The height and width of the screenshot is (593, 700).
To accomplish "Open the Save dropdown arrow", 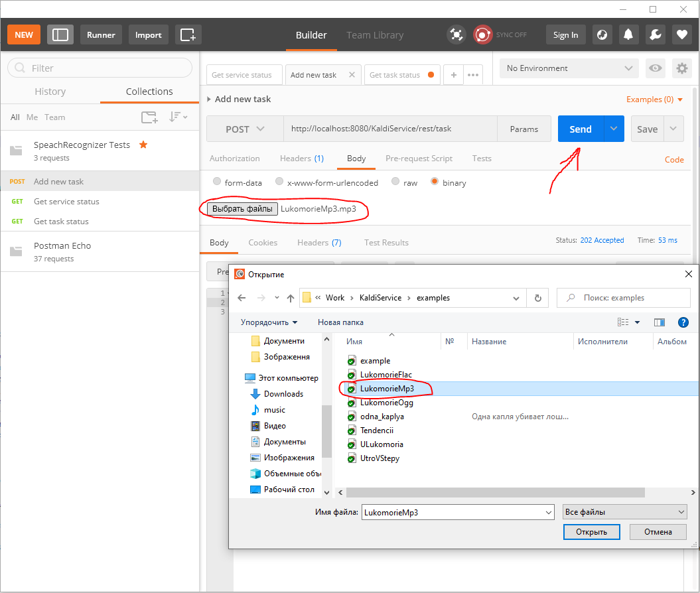I will (673, 129).
